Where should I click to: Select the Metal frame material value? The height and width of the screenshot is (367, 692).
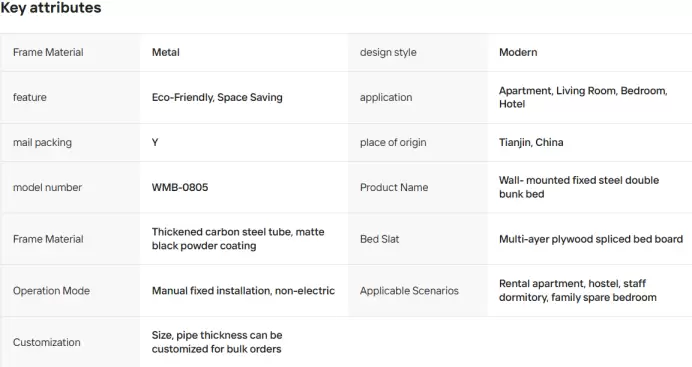pyautogui.click(x=165, y=52)
